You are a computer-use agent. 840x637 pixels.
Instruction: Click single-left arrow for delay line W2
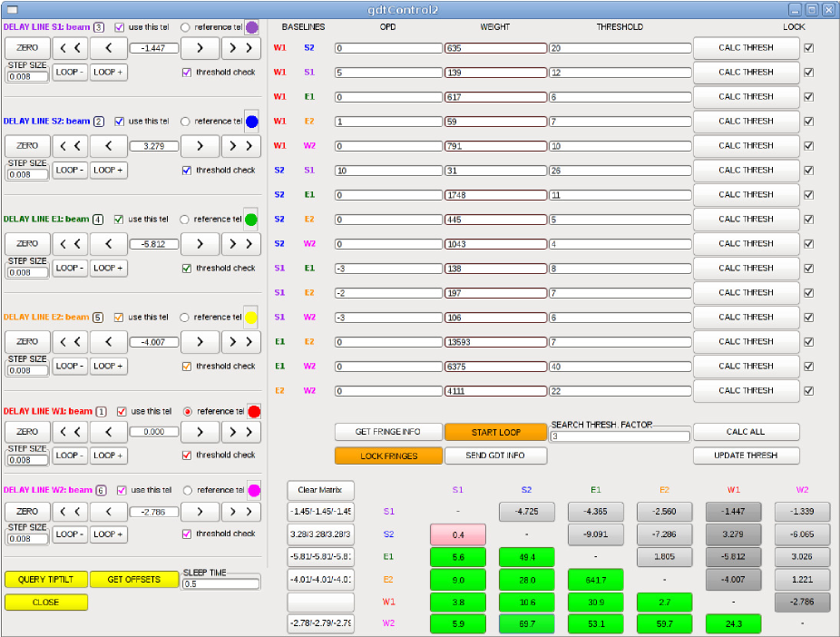pyautogui.click(x=109, y=512)
